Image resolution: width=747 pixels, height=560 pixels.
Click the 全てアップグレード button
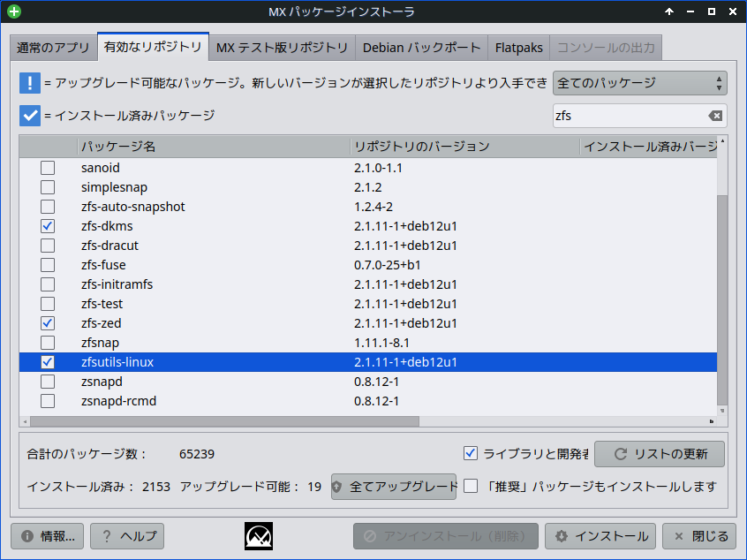394,486
